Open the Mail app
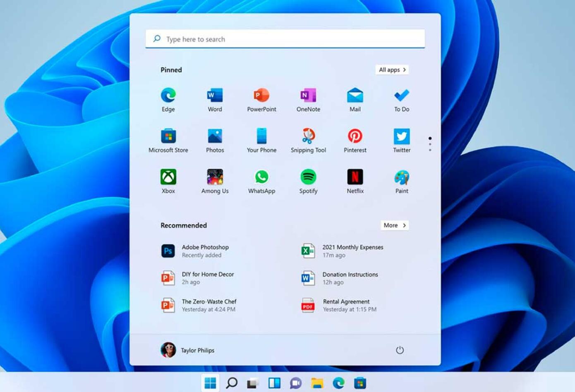Image resolution: width=575 pixels, height=392 pixels. 355,100
